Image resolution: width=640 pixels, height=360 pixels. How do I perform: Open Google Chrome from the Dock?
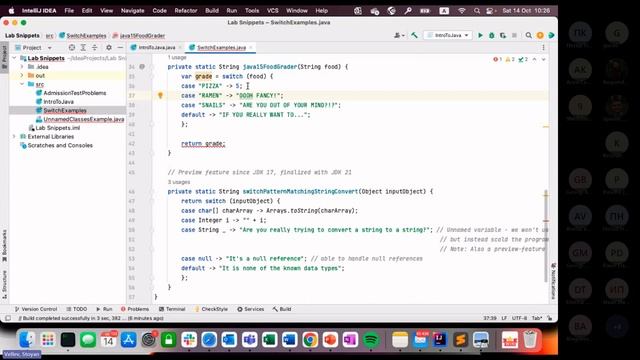pyautogui.click(x=310, y=340)
